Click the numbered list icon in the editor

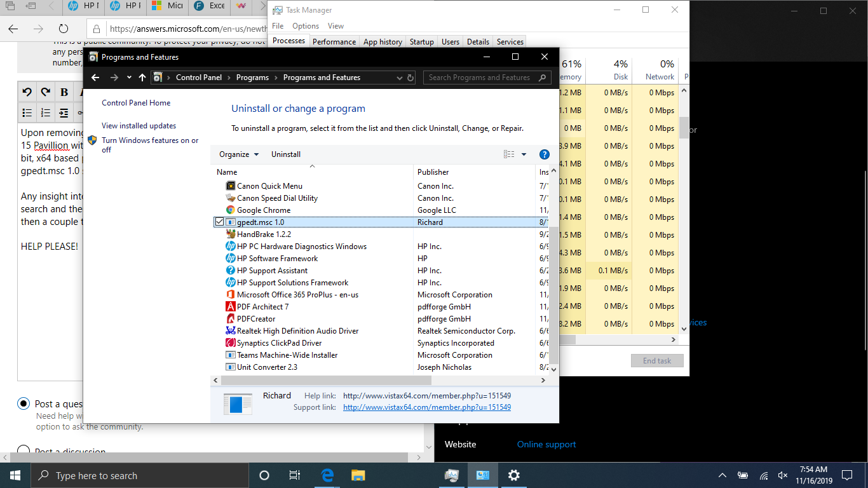(x=45, y=112)
